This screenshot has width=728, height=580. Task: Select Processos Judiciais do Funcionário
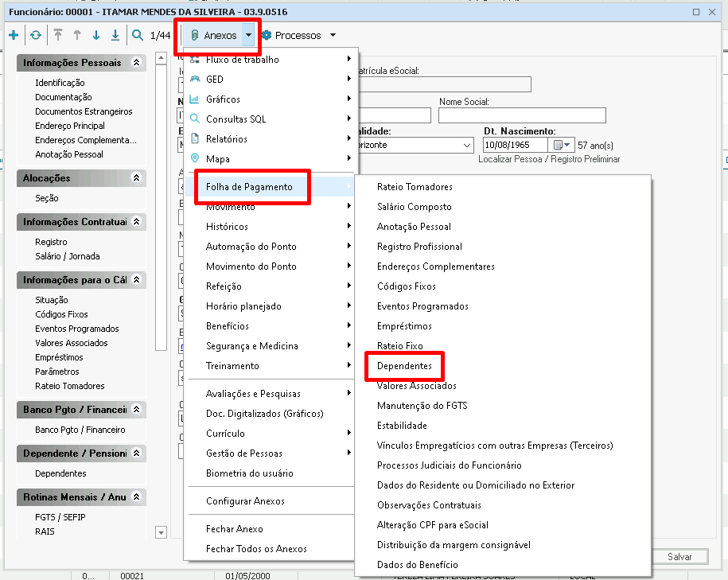pos(449,465)
